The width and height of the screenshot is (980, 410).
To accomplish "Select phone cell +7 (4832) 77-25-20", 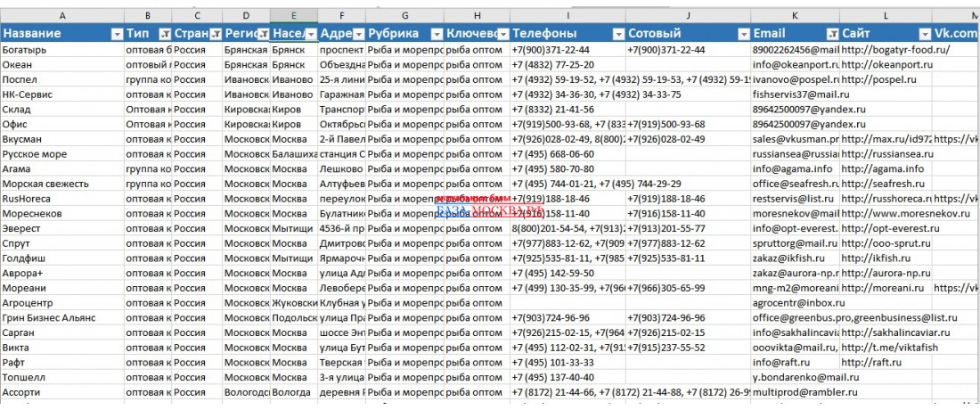I will tap(568, 64).
